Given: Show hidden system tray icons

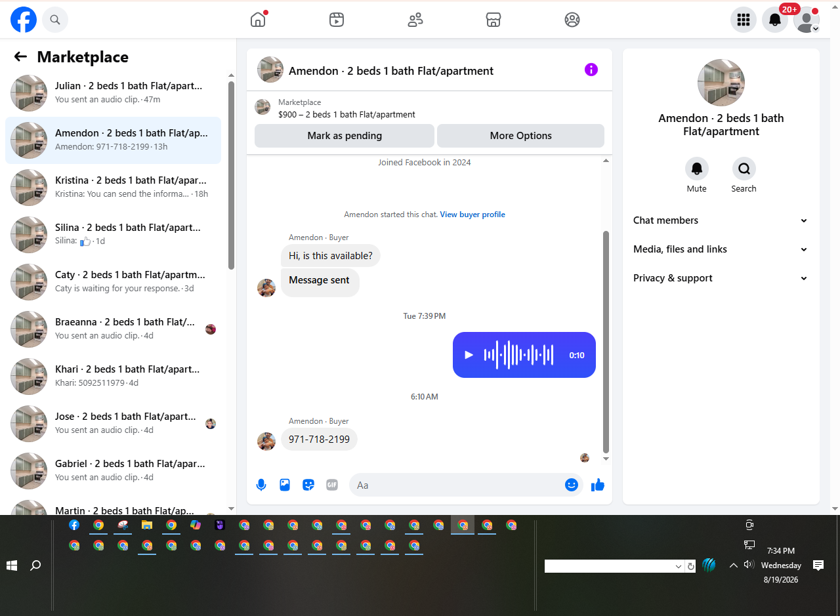Looking at the screenshot, I should pos(734,565).
